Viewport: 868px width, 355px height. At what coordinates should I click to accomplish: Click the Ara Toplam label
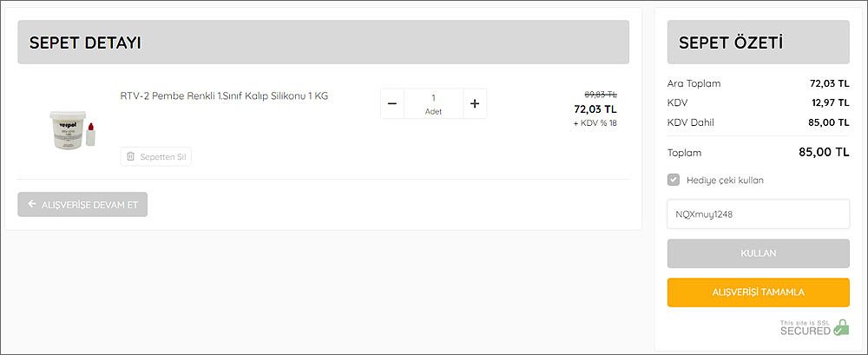tap(694, 83)
